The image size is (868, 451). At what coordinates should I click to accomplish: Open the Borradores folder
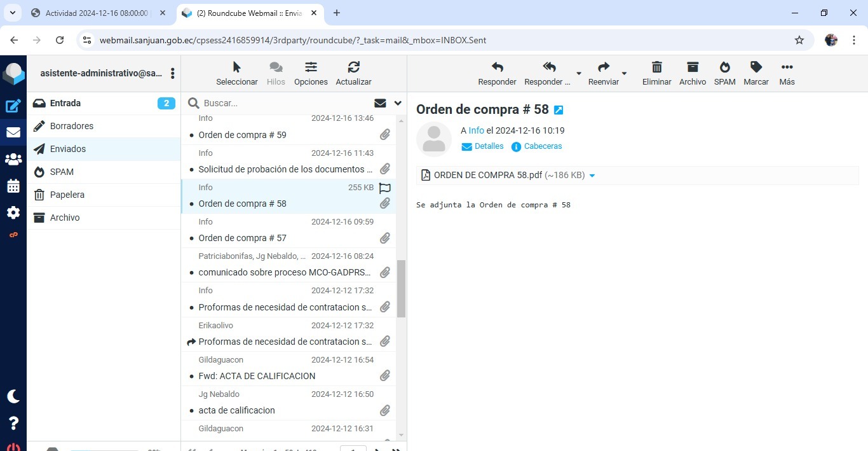pyautogui.click(x=72, y=126)
